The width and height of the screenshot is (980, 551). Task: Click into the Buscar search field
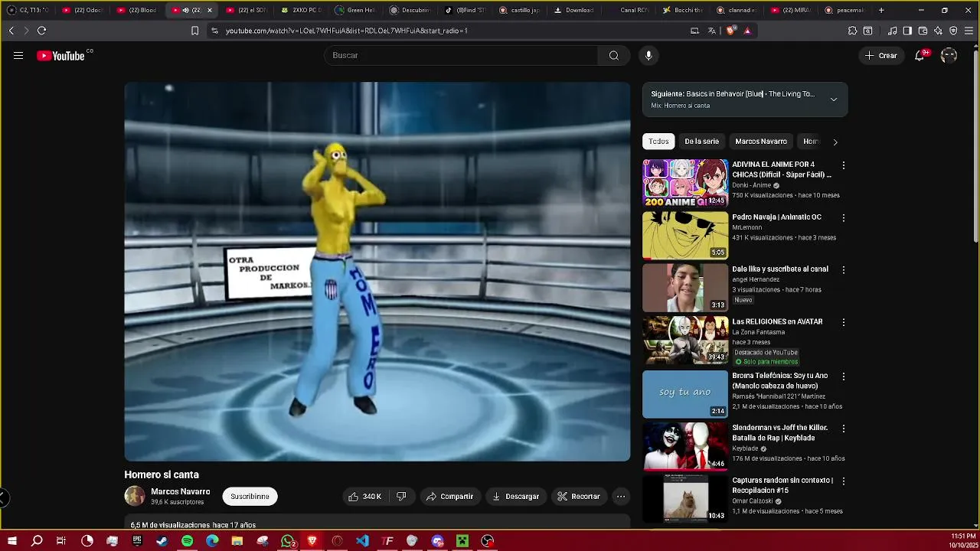[x=462, y=55]
